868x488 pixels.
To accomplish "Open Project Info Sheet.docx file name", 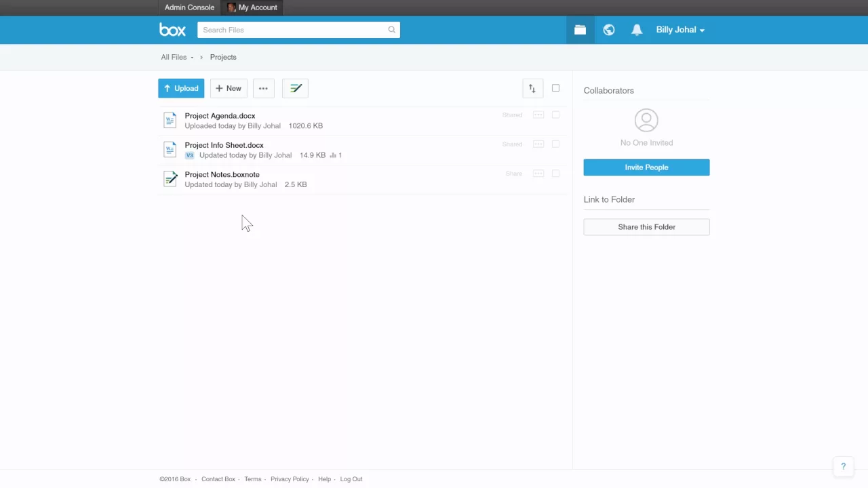I will point(224,145).
